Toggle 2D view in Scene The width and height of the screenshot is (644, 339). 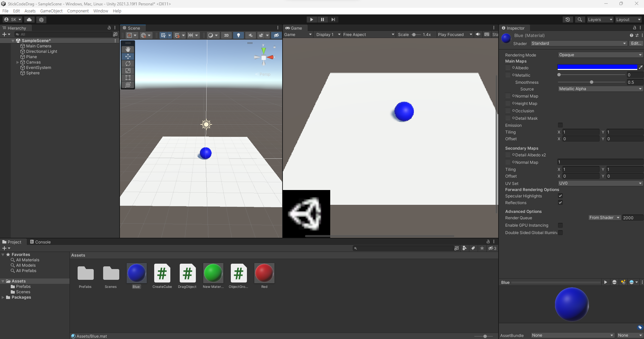tap(226, 35)
